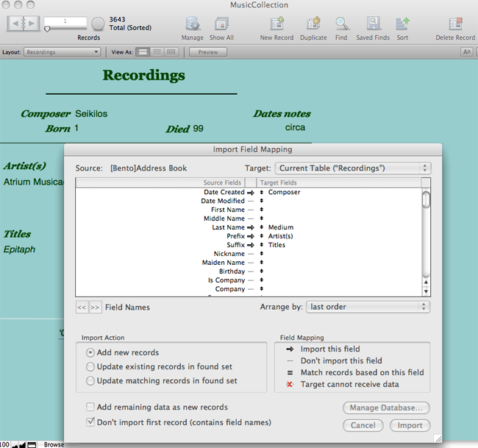Click the Delete Record icon
Screen dimensions: 478x448
(455, 24)
